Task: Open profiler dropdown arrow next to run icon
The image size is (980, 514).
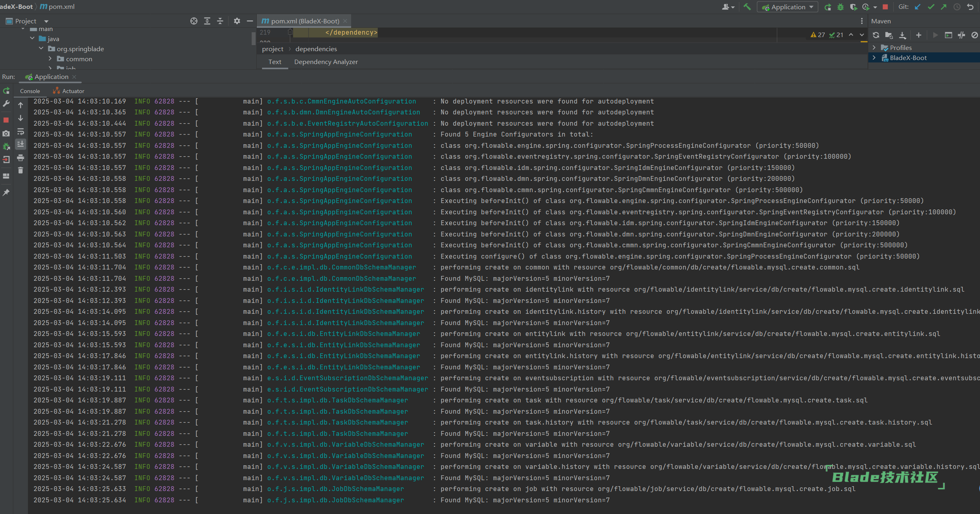Action: (875, 7)
